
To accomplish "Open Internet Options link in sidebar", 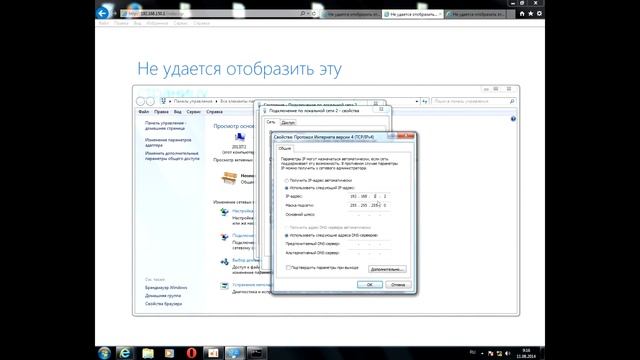I will pyautogui.click(x=163, y=304).
